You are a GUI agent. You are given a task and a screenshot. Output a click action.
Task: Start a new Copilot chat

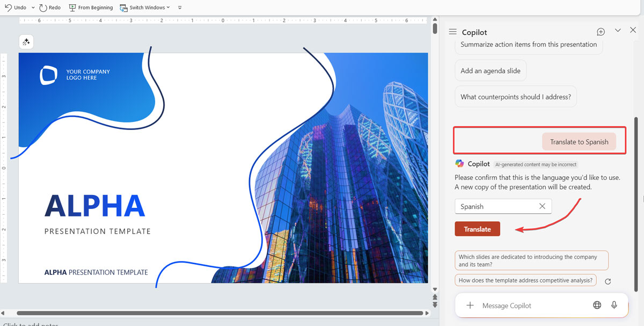click(x=601, y=32)
